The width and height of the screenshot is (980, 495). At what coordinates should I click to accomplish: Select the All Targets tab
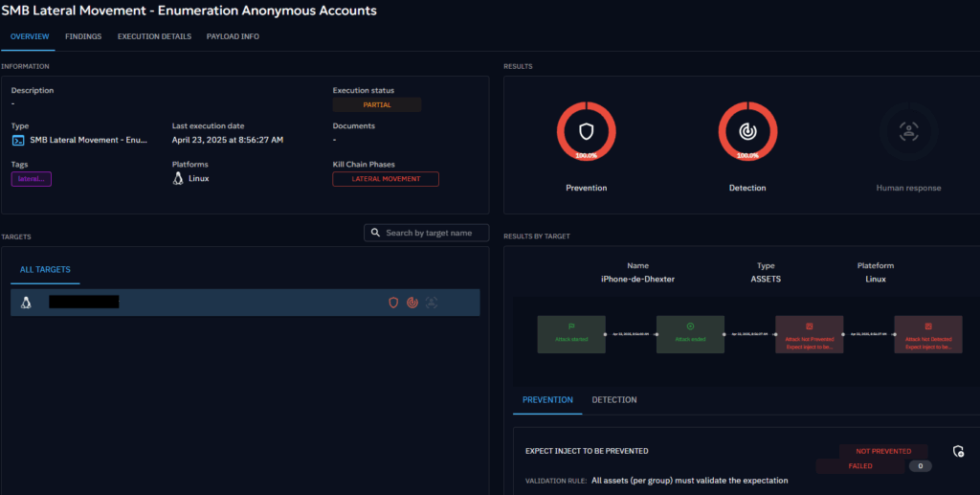pos(45,270)
